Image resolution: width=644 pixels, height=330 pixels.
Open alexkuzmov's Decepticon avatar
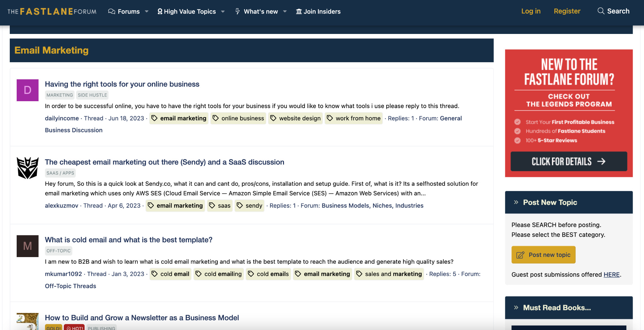pos(28,168)
